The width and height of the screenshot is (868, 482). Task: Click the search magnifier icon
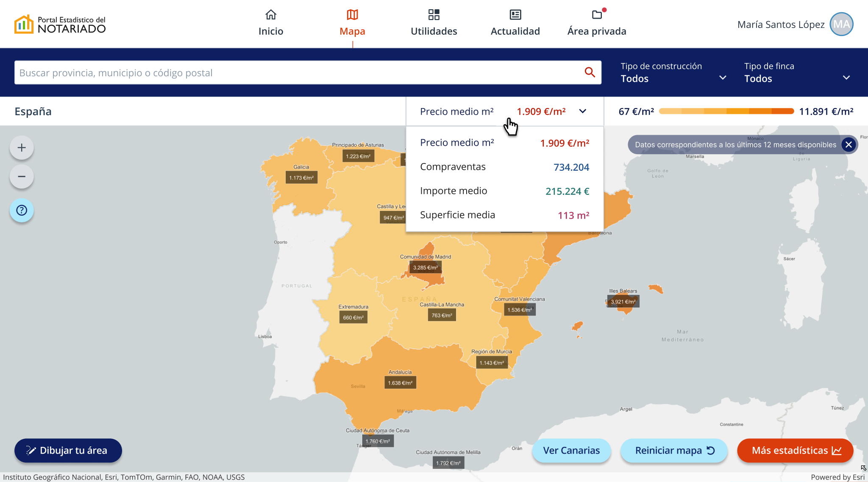point(590,72)
